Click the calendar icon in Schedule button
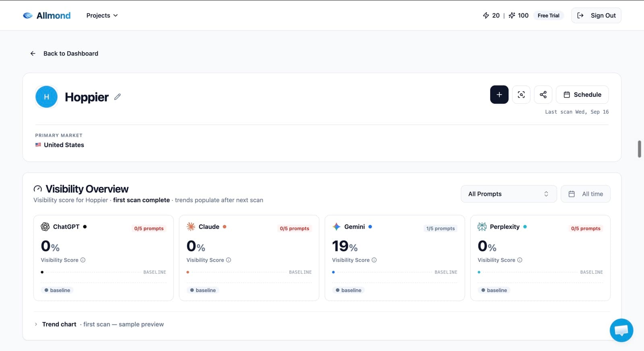644x351 pixels. click(567, 94)
